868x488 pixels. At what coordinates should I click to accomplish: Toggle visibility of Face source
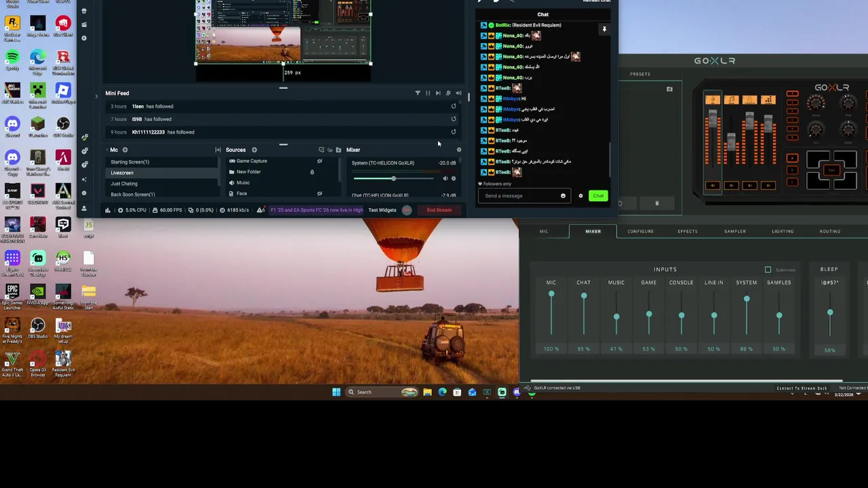[319, 194]
